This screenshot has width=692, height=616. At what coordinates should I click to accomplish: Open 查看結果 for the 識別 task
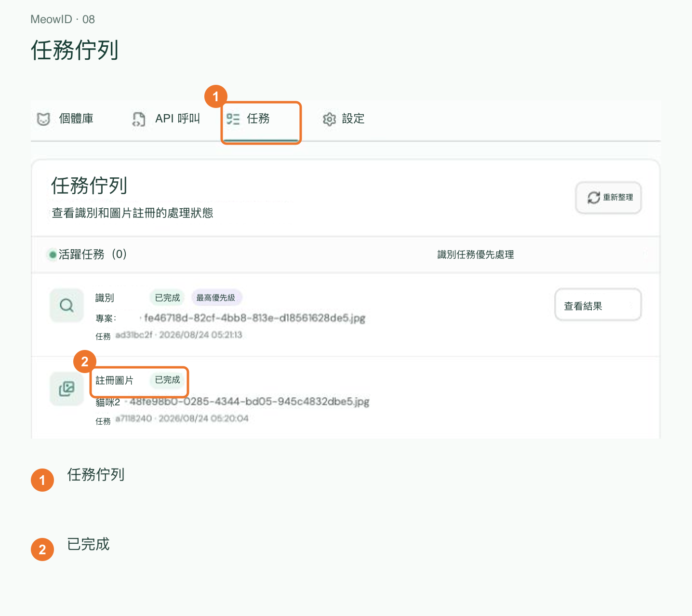[x=598, y=305]
